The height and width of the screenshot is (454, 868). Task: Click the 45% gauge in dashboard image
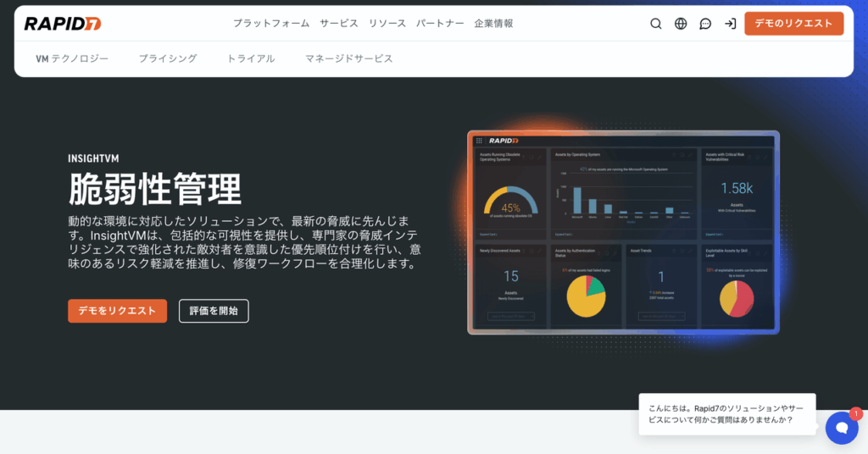[510, 202]
